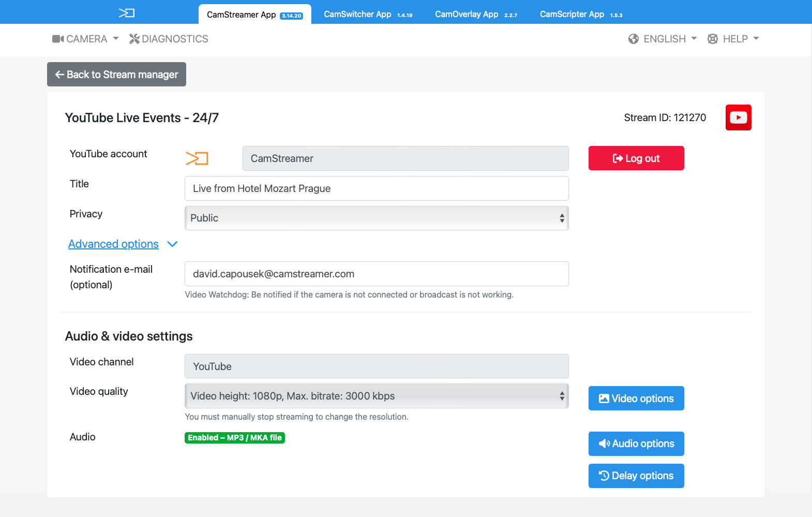Open the CamStreamer App tab

pyautogui.click(x=254, y=14)
